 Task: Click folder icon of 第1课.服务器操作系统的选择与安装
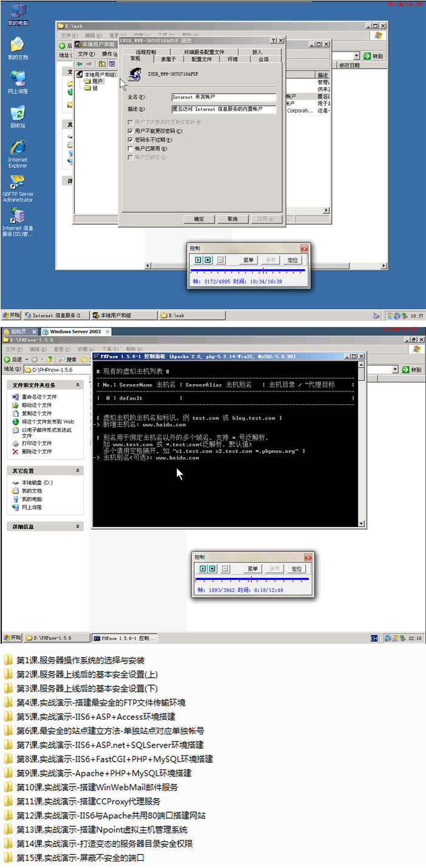coord(8,660)
